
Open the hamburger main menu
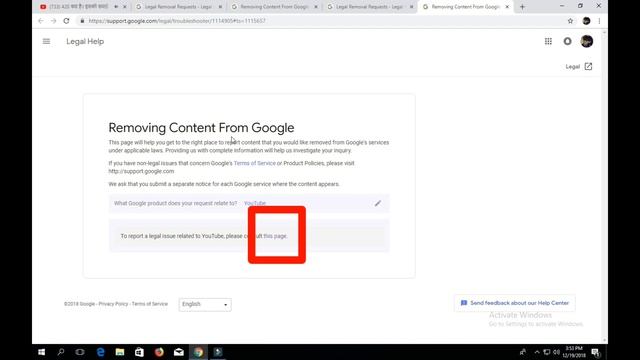pos(47,41)
